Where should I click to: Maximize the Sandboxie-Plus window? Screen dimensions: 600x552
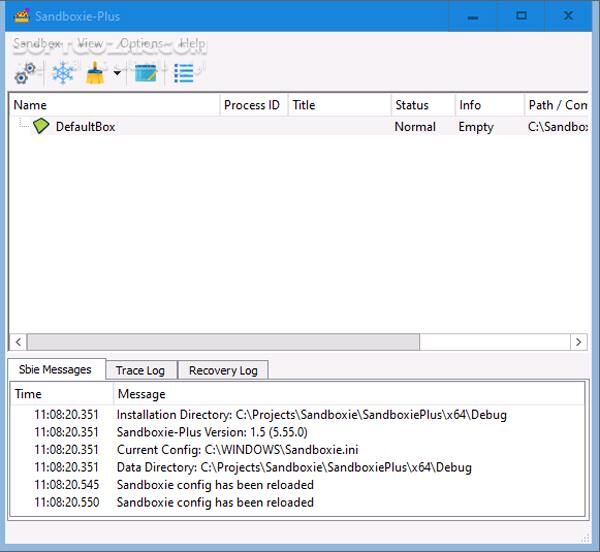click(521, 16)
